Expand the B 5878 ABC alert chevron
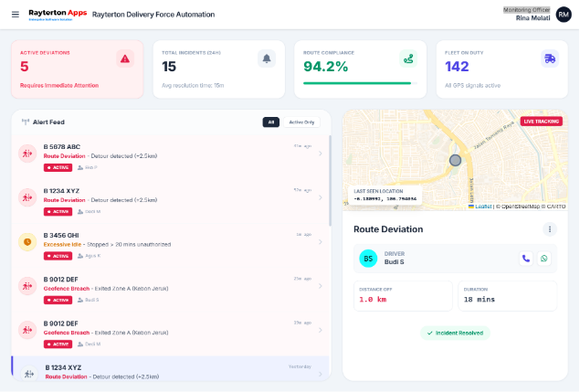This screenshot has width=580, height=392. pyautogui.click(x=320, y=154)
